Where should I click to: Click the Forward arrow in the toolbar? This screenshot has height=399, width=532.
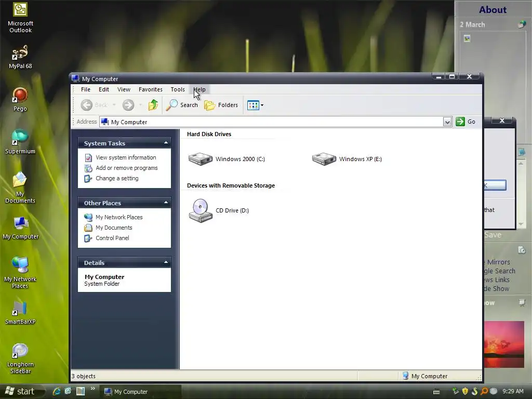(128, 105)
